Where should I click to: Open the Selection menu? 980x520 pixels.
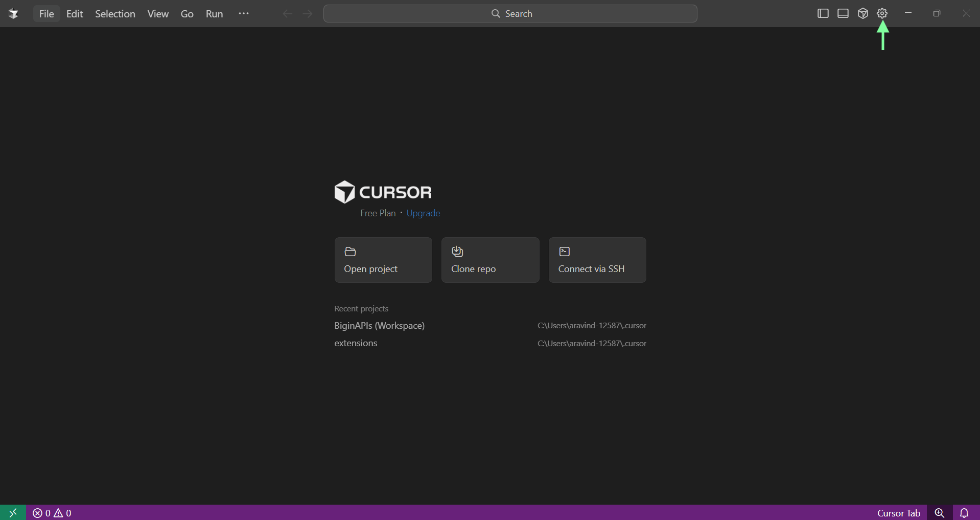[x=115, y=14]
